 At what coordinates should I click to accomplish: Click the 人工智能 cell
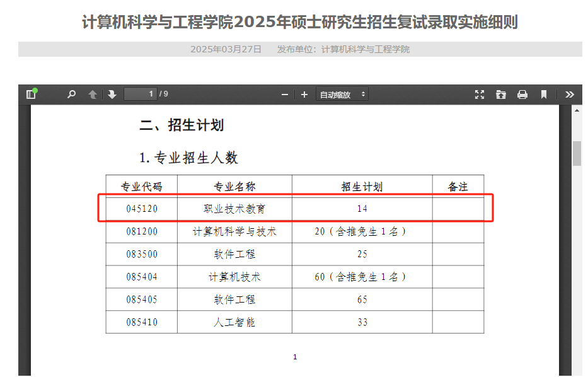point(234,322)
